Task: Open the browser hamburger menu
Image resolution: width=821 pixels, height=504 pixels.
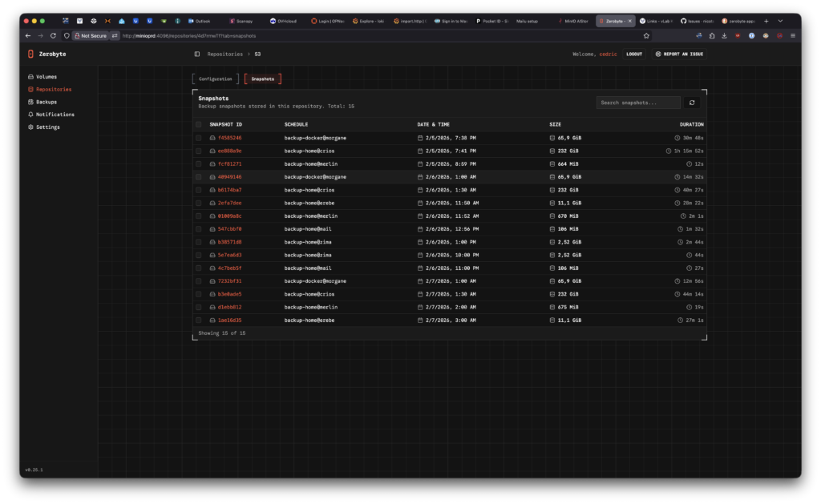Action: [793, 35]
